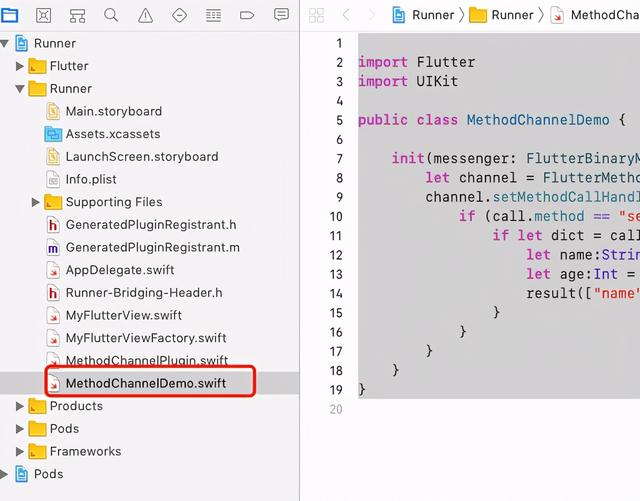Select the Products folder
This screenshot has width=640, height=501.
click(x=76, y=406)
